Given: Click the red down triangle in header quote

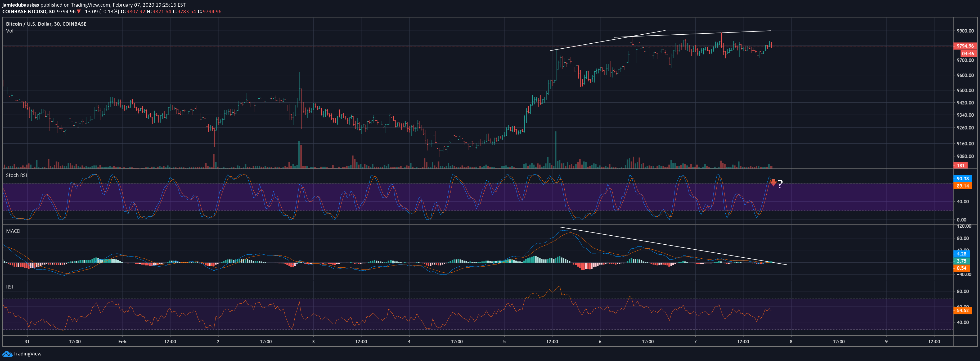Looking at the screenshot, I should pos(79,11).
